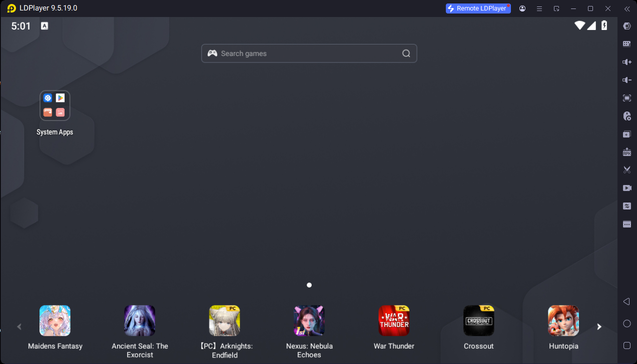The image size is (637, 364).
Task: Click the LDPlayer logo in the title bar
Action: click(x=11, y=8)
